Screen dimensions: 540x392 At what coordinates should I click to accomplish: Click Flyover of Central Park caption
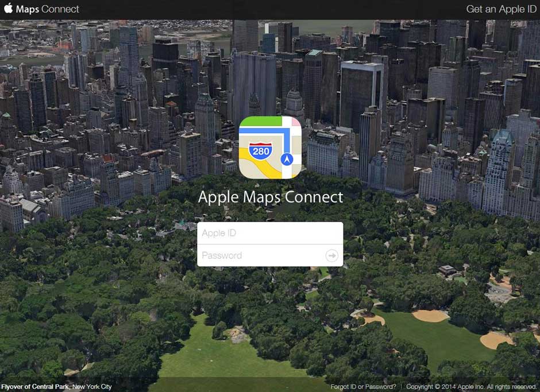[35, 387]
